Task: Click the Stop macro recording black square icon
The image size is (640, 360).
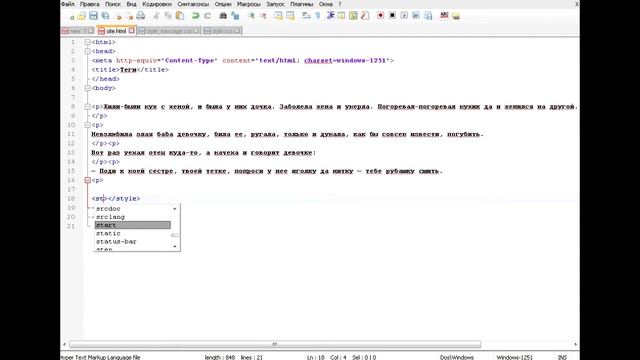Action: click(x=392, y=16)
